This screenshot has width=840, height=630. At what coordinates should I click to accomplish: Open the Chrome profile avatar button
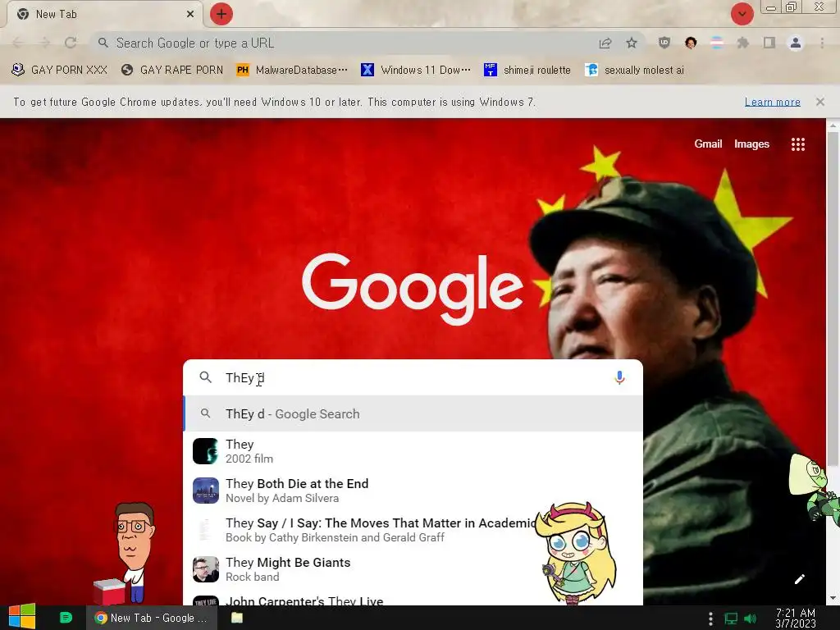point(796,43)
